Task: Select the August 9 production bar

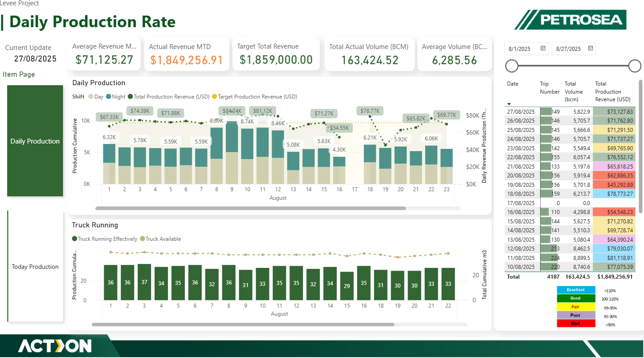Action: 232,153
